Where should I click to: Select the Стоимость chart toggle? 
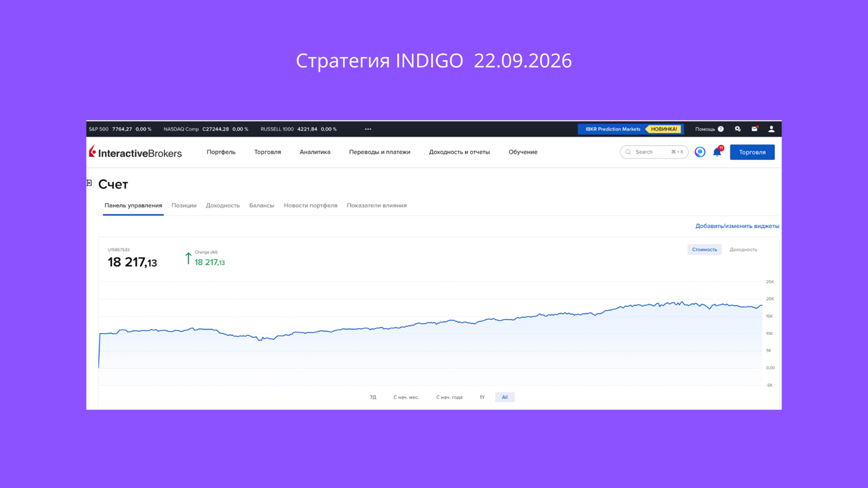704,250
